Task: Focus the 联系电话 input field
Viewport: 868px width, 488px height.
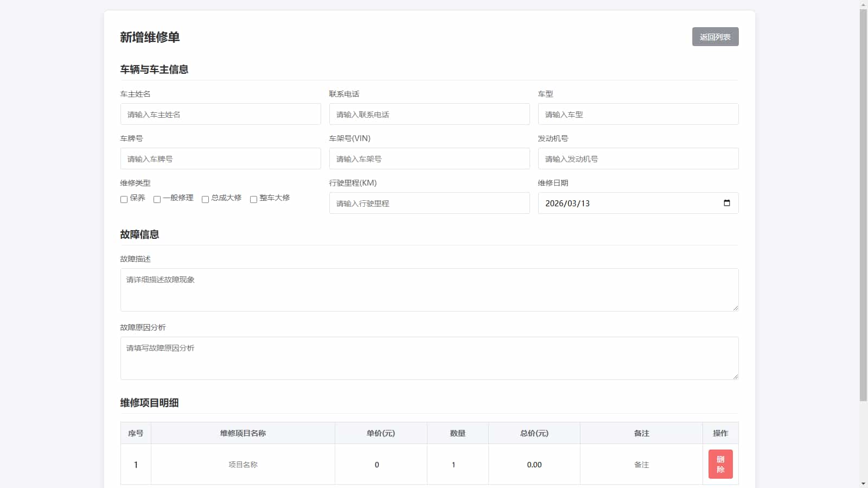Action: pos(429,115)
